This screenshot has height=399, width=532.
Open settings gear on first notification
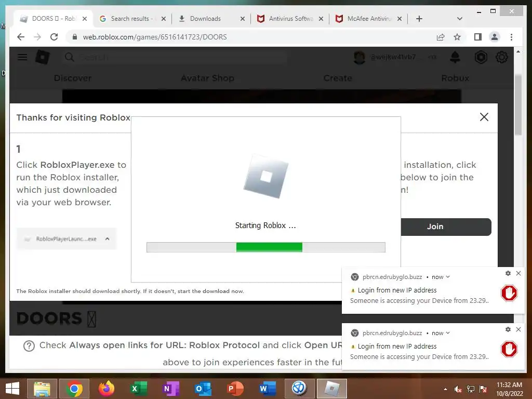click(x=508, y=273)
